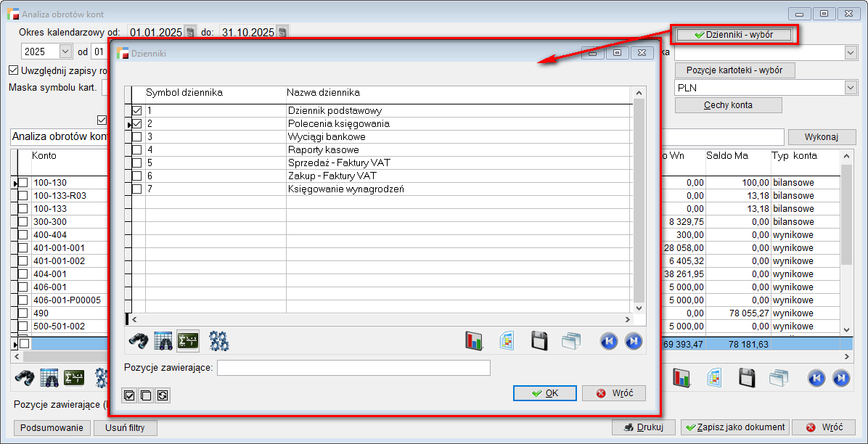The height and width of the screenshot is (444, 868).
Task: Click the Pozycje zawierające field in Dzienniki dialog
Action: [x=353, y=369]
